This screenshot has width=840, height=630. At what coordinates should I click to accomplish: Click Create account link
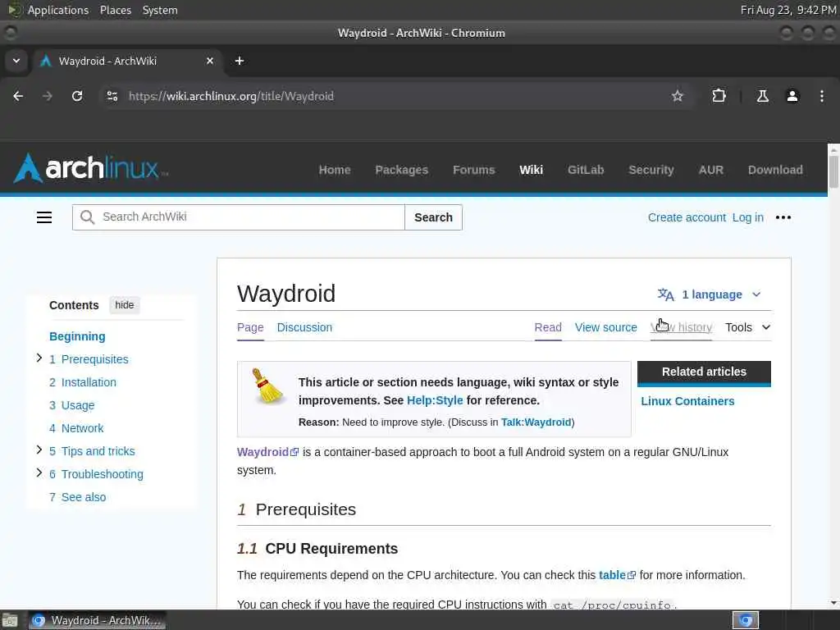point(687,217)
